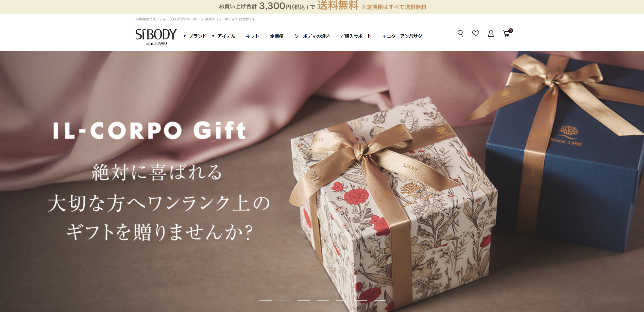The image size is (644, 312).
Task: Go to シーボディの想い page
Action: [312, 36]
